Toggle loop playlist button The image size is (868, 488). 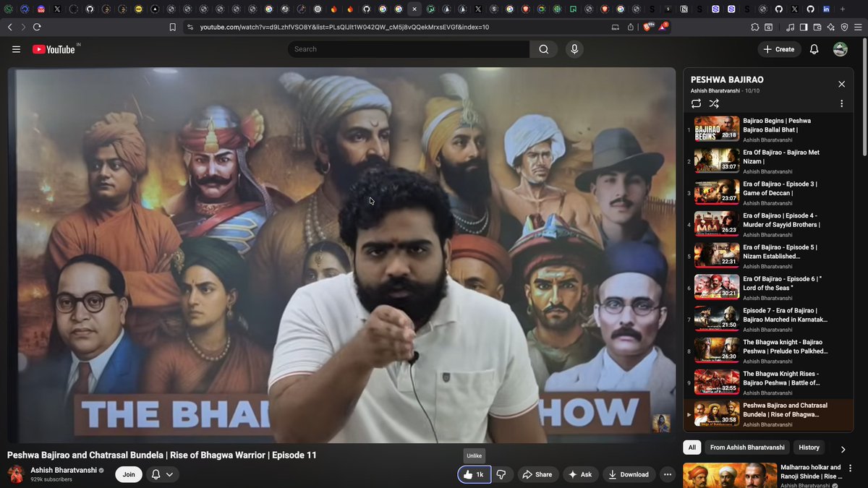pyautogui.click(x=696, y=103)
